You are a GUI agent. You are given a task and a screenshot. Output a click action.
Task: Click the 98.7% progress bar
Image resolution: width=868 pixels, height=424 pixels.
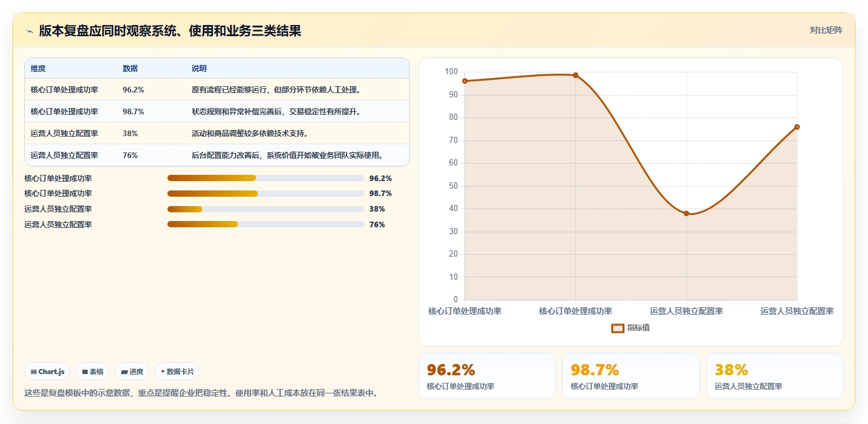click(x=266, y=194)
